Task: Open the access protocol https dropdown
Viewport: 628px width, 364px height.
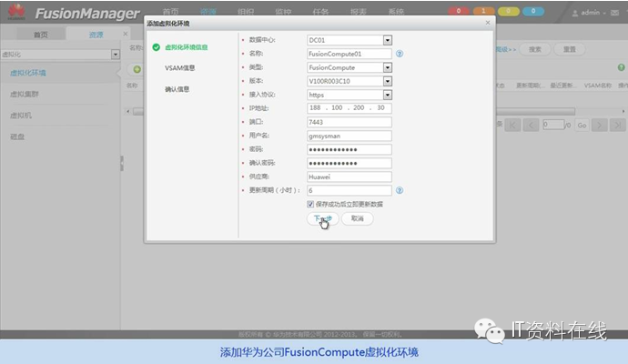Action: (x=388, y=95)
